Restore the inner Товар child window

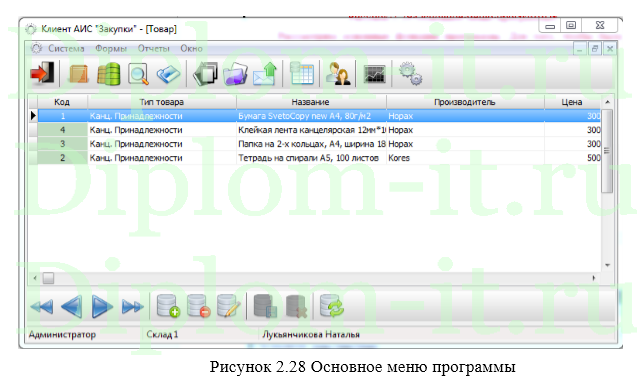click(595, 49)
